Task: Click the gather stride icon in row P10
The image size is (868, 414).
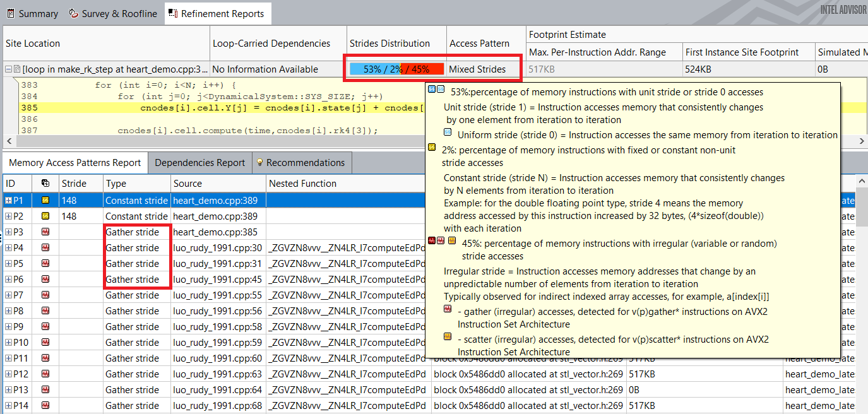Action: pos(45,342)
